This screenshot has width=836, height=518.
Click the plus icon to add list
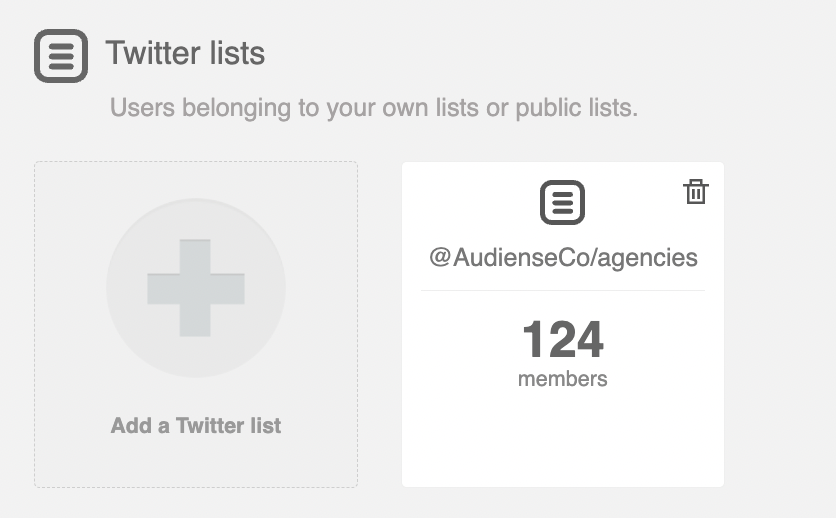click(x=196, y=288)
